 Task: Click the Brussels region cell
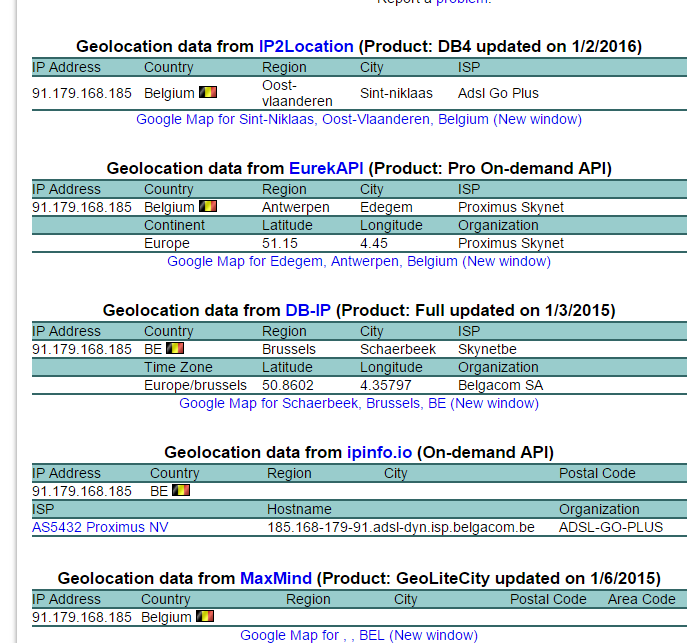[289, 349]
